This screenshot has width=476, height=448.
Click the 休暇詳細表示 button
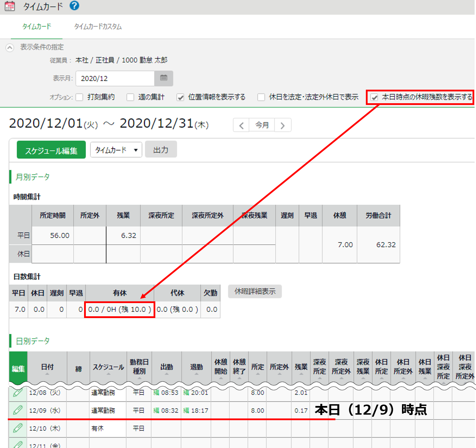point(255,291)
